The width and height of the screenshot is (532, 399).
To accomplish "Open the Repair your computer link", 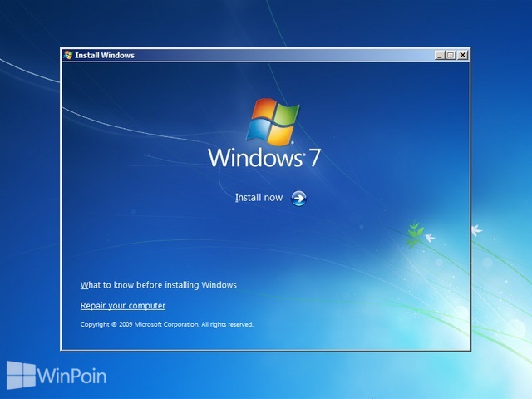I will [x=123, y=306].
